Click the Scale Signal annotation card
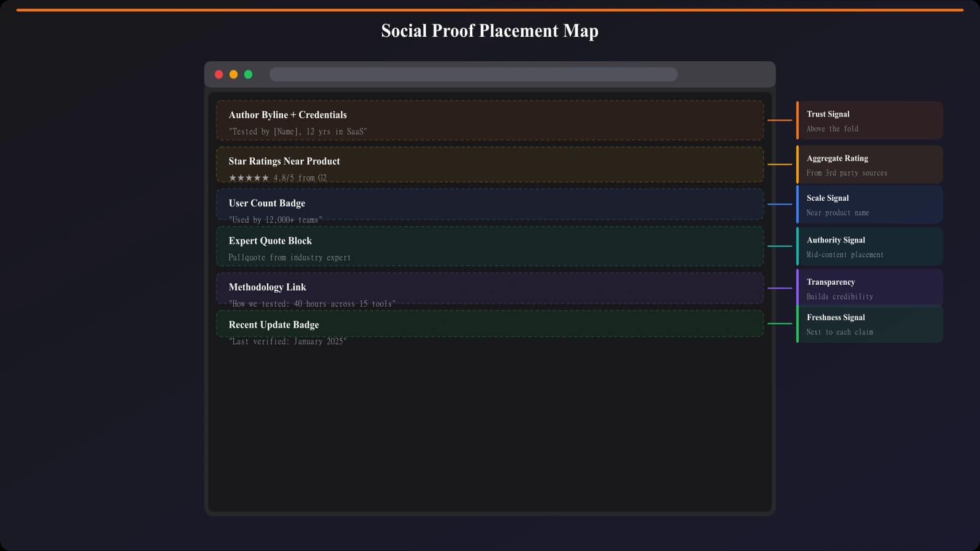This screenshot has width=980, height=551. [869, 204]
